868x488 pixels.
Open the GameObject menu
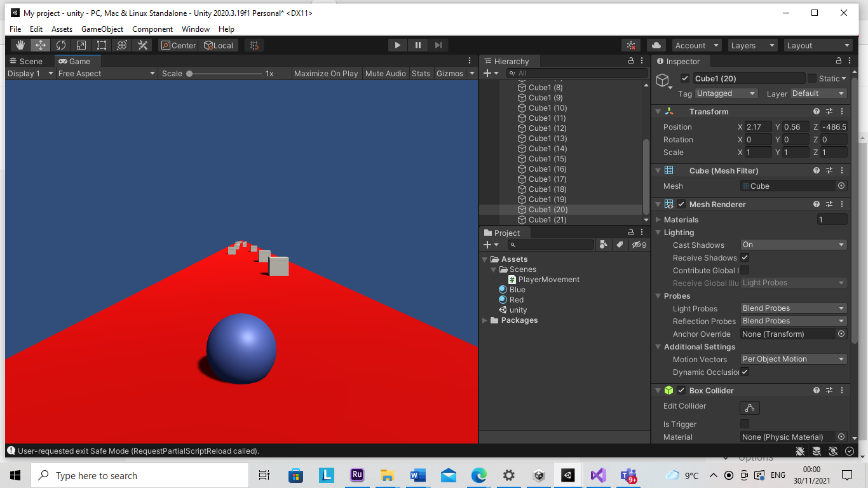point(102,29)
